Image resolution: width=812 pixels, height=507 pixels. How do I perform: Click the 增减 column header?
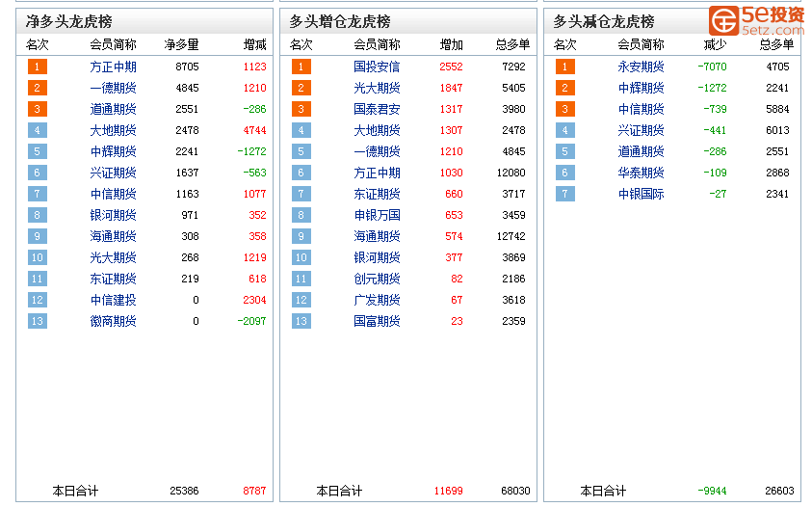pos(255,45)
